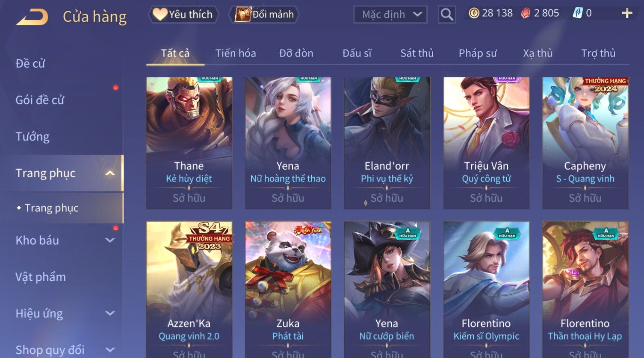Image resolution: width=644 pixels, height=358 pixels.
Task: Open the search magnifier icon
Action: 447,15
